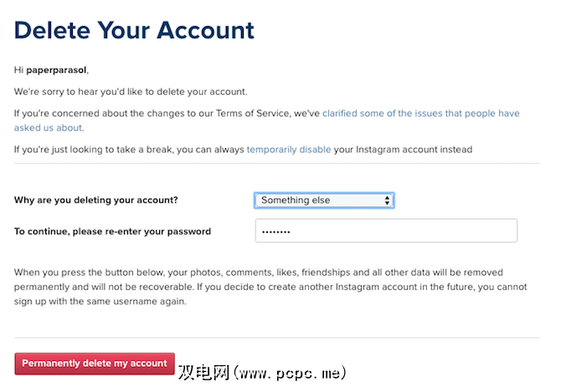Click the Why are you deleting label

pyautogui.click(x=95, y=200)
